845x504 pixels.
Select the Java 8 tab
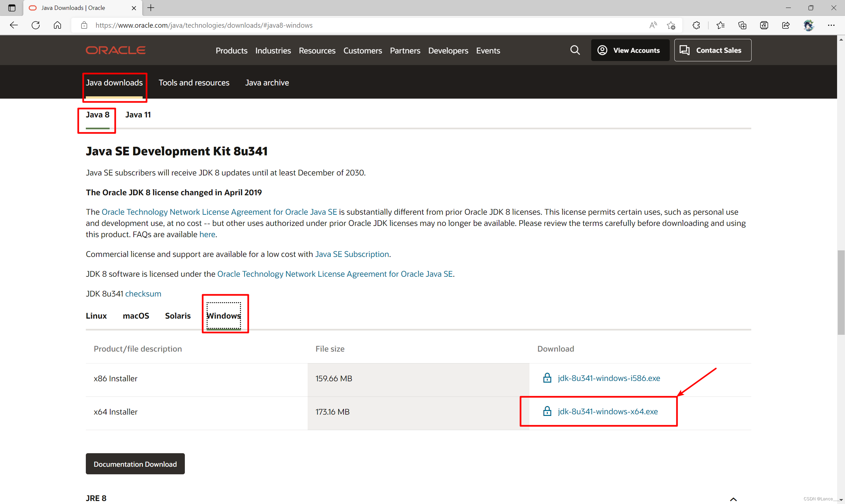tap(97, 115)
